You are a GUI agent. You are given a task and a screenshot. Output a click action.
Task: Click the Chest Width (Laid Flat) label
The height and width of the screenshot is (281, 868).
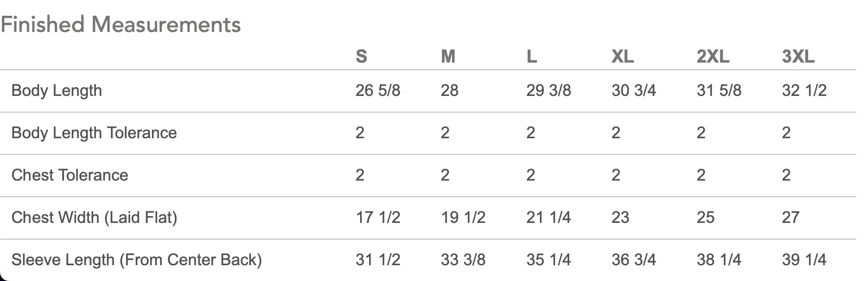pyautogui.click(x=94, y=218)
